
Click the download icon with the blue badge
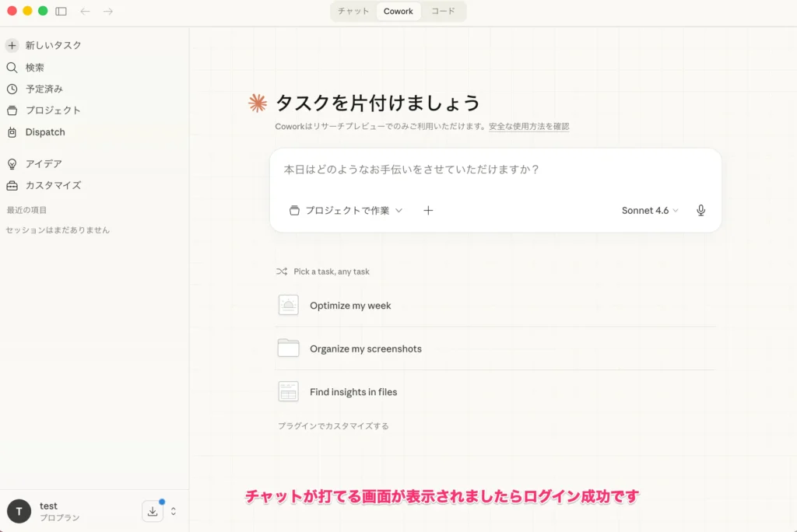[153, 511]
